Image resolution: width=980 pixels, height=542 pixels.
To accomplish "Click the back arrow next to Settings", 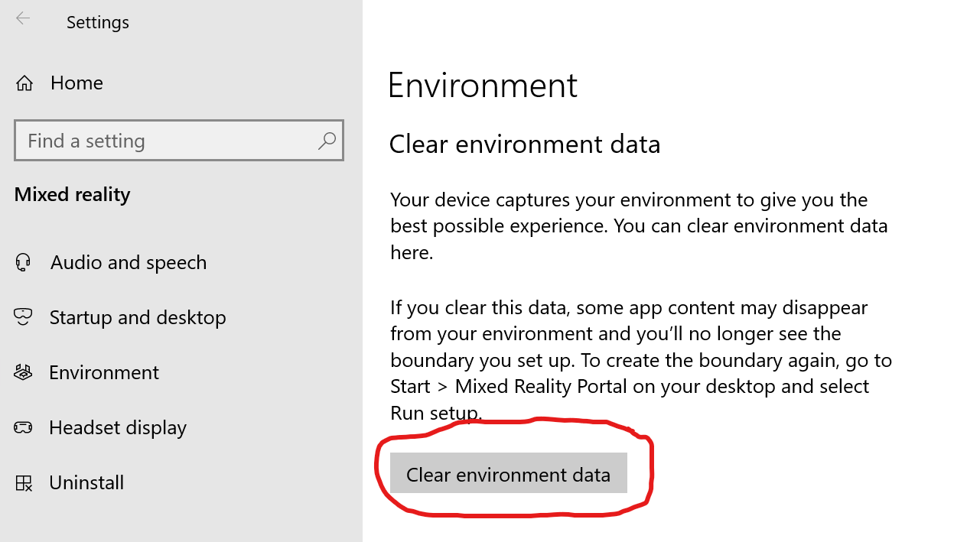I will coord(23,18).
